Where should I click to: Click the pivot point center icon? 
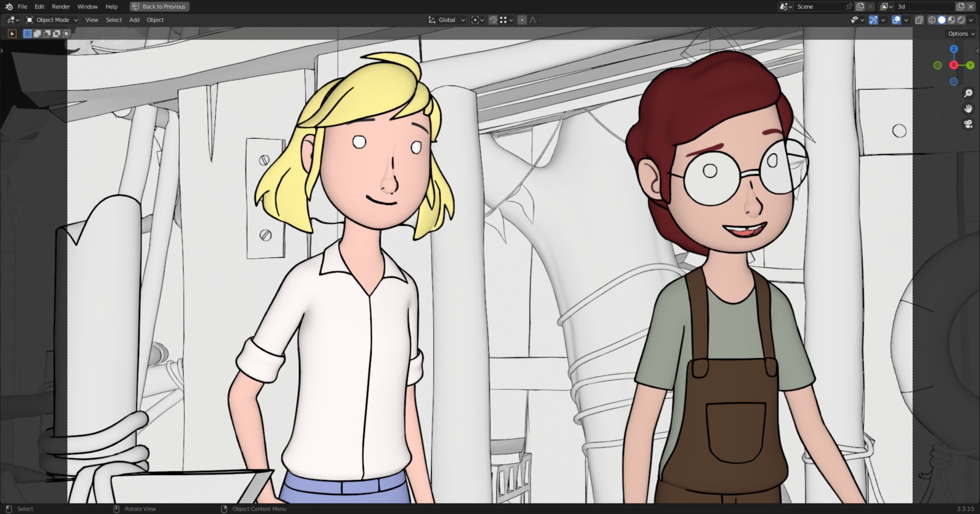(476, 20)
